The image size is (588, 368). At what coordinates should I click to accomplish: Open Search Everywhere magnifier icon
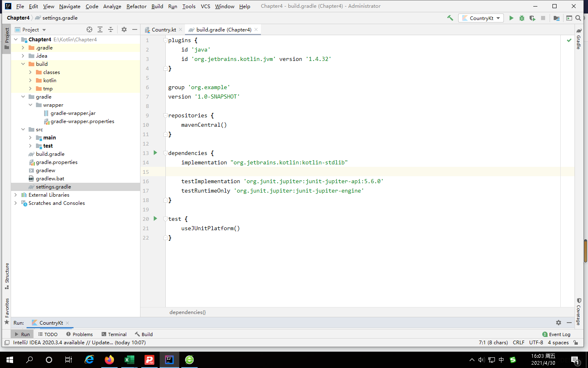click(578, 18)
